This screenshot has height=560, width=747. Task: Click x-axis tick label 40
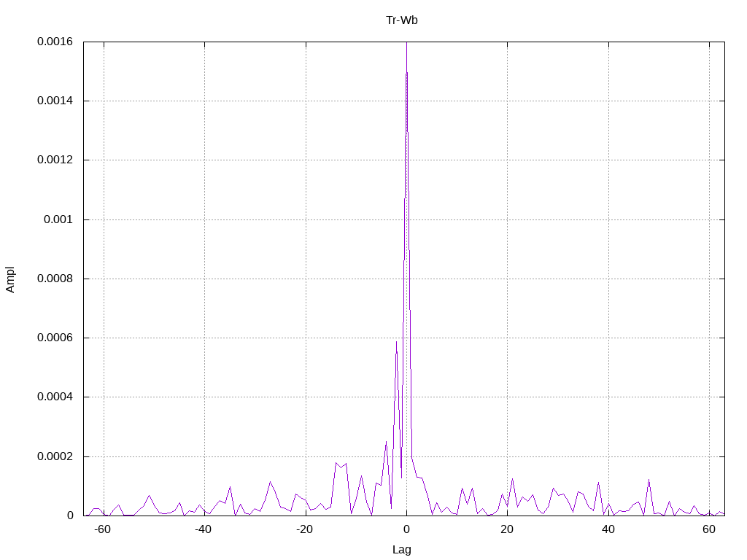point(608,529)
